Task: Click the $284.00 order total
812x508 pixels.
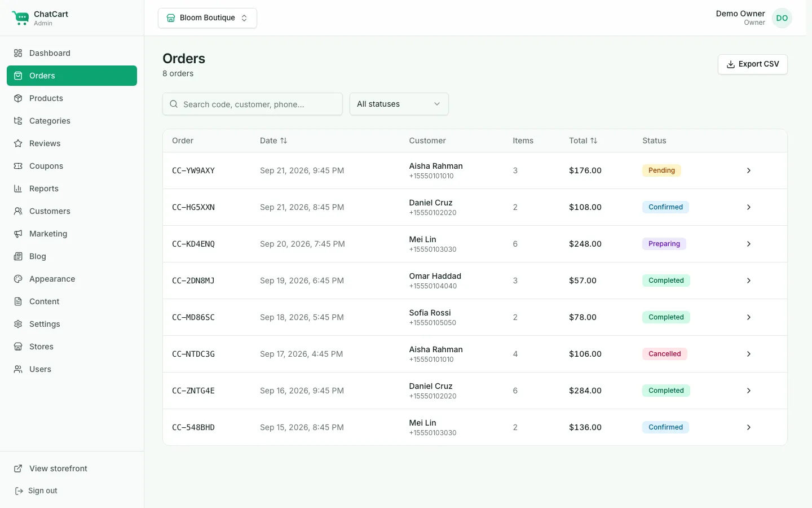Action: click(x=585, y=391)
